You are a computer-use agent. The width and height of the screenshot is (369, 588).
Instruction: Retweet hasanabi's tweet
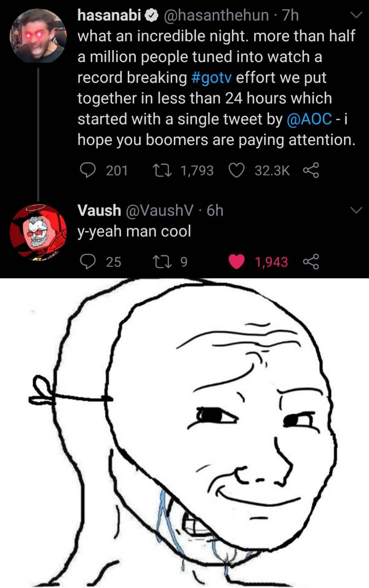163,170
